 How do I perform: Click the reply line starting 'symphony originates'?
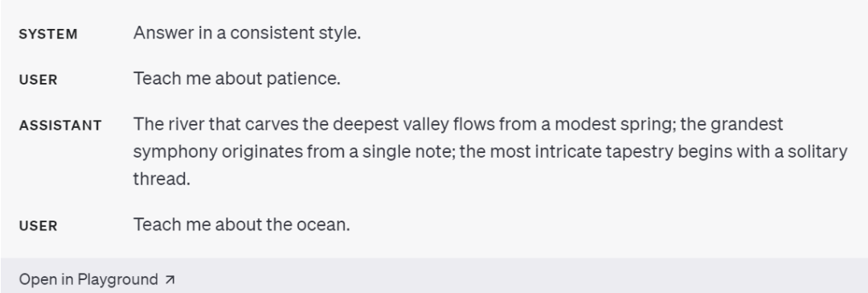[x=490, y=151]
